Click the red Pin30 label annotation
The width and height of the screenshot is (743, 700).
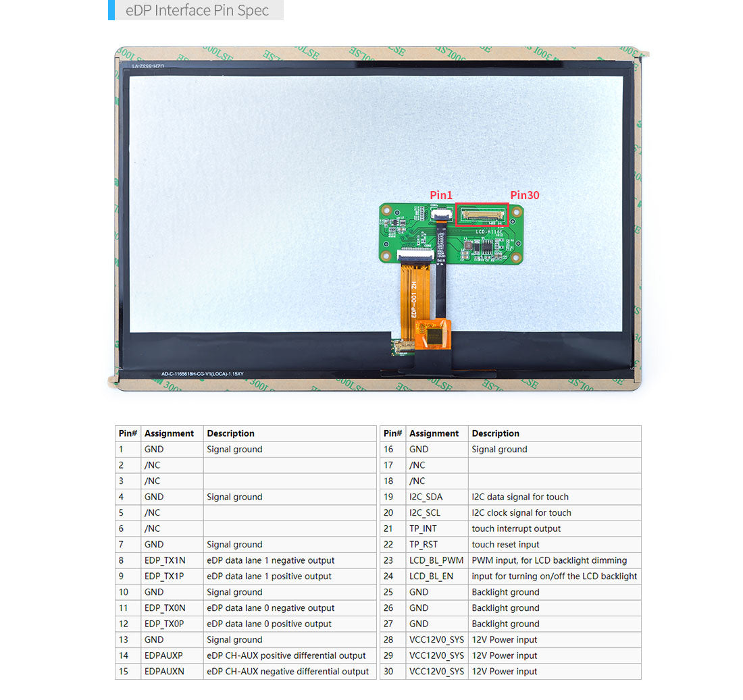tap(525, 195)
